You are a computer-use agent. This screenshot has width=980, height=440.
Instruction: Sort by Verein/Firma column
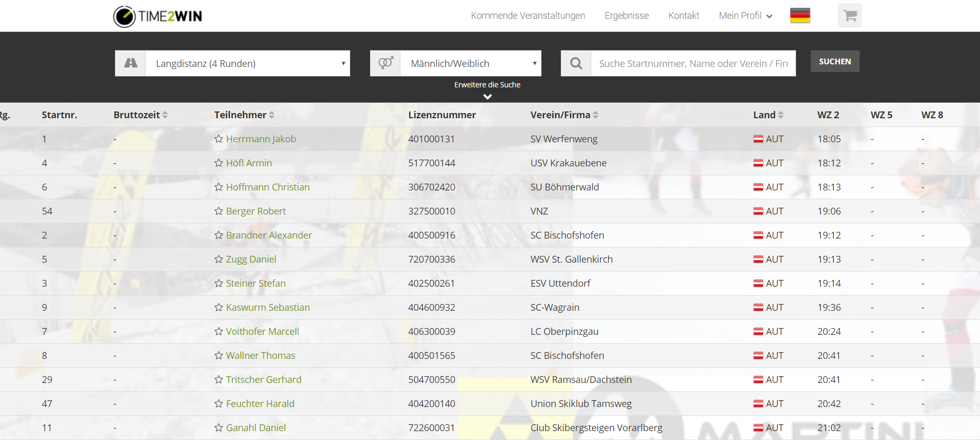click(564, 115)
